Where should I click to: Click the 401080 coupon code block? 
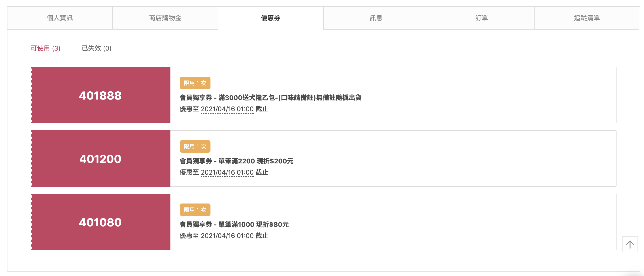click(101, 222)
